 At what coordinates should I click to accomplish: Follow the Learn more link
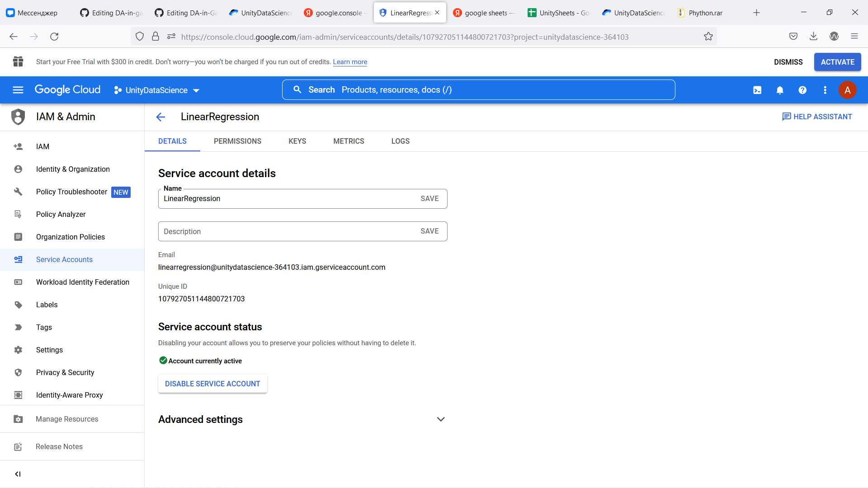click(x=350, y=62)
